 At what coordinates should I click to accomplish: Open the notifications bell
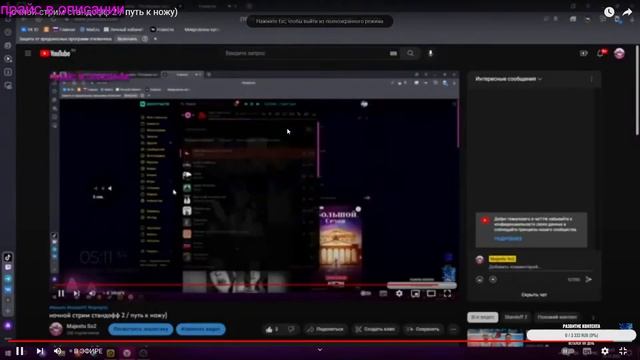coord(601,53)
